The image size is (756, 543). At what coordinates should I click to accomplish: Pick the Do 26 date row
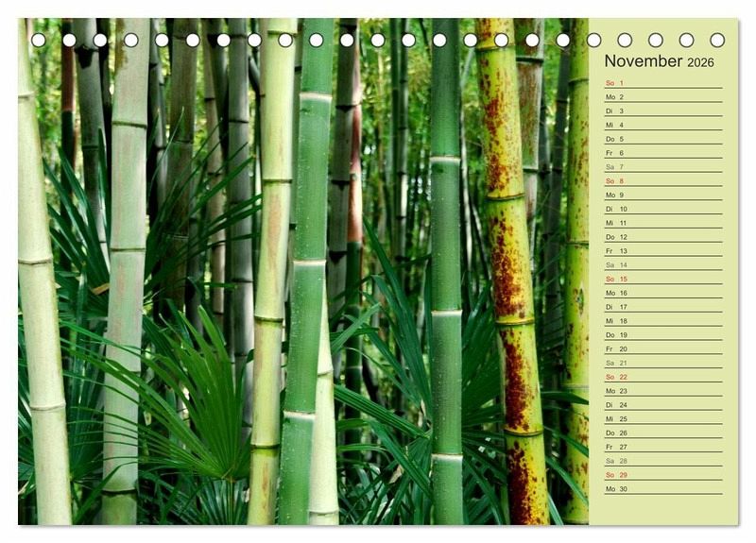coord(661,433)
